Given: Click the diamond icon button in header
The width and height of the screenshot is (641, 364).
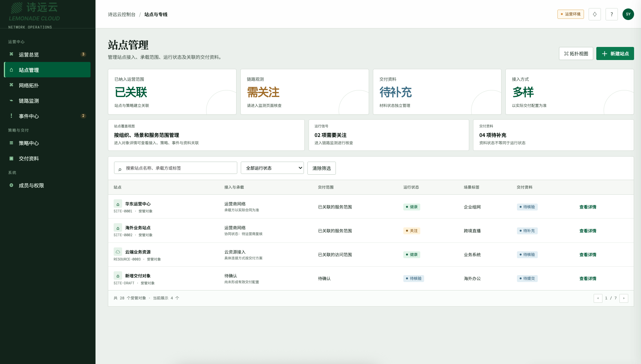Looking at the screenshot, I should click(595, 14).
